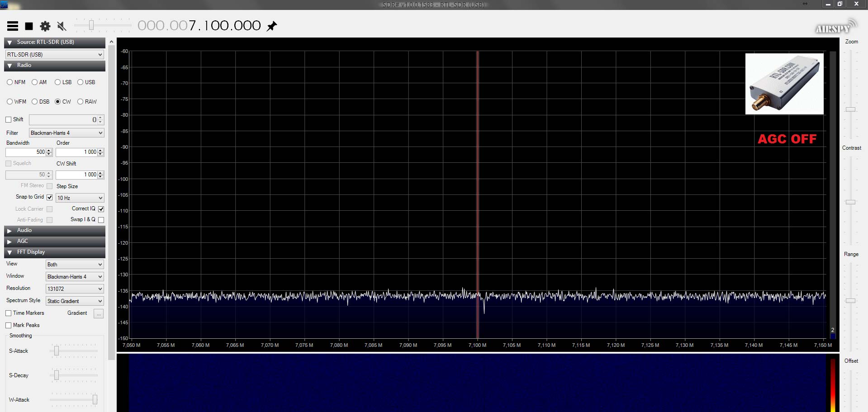Click the Zoom slider handle
868x412 pixels.
[851, 109]
